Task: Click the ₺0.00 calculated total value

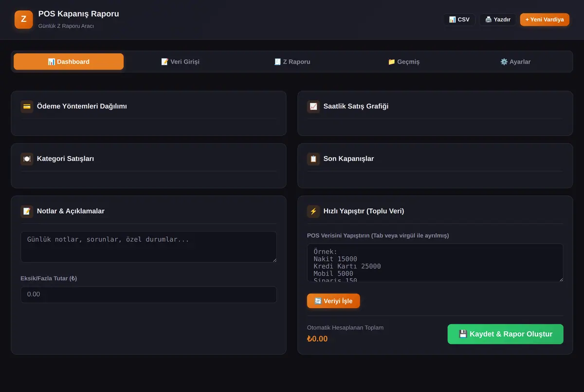Action: coord(317,339)
